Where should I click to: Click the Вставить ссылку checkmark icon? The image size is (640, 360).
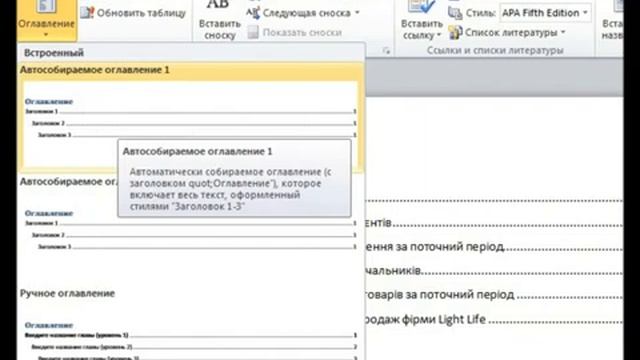(422, 6)
